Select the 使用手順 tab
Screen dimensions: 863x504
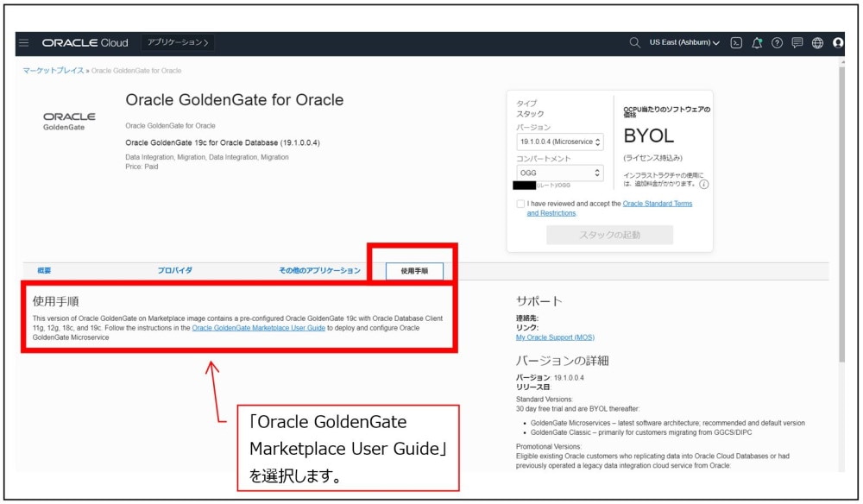pos(414,271)
